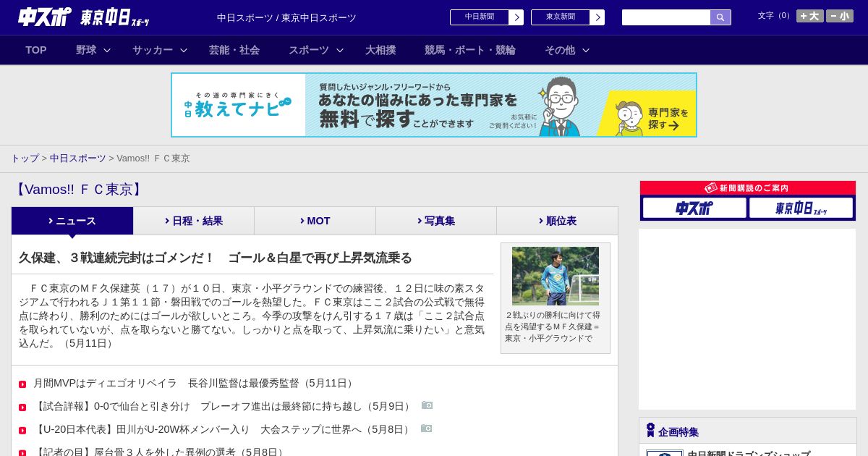Viewport: 868px width, 456px height.
Task: Click トップ breadcrumb link
Action: click(x=25, y=158)
